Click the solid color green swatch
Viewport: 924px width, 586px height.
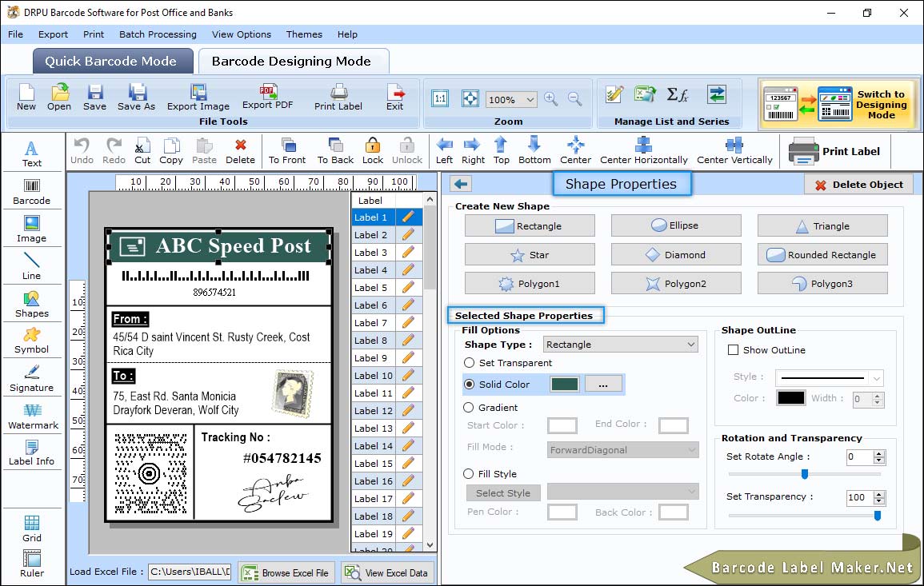point(565,384)
